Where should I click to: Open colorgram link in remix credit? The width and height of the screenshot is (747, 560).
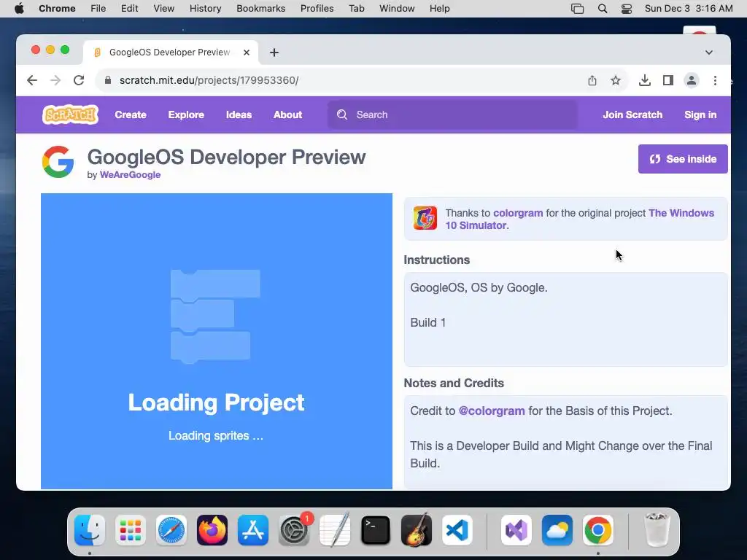point(518,213)
